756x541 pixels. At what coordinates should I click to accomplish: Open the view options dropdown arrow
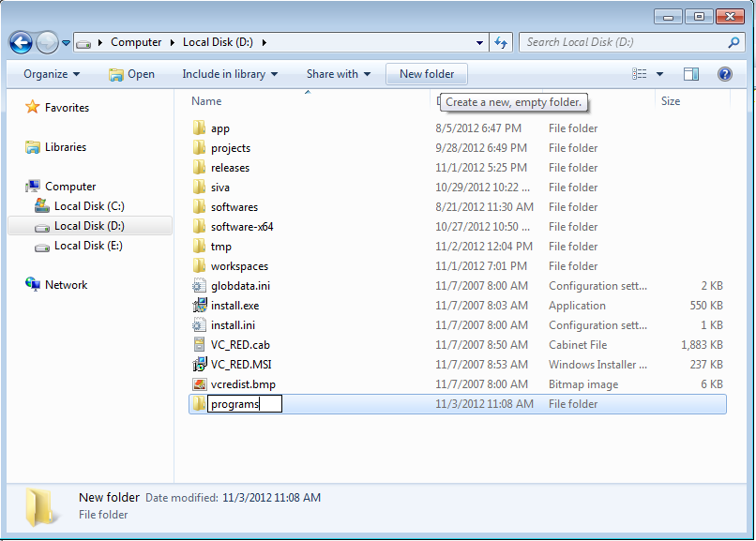660,74
